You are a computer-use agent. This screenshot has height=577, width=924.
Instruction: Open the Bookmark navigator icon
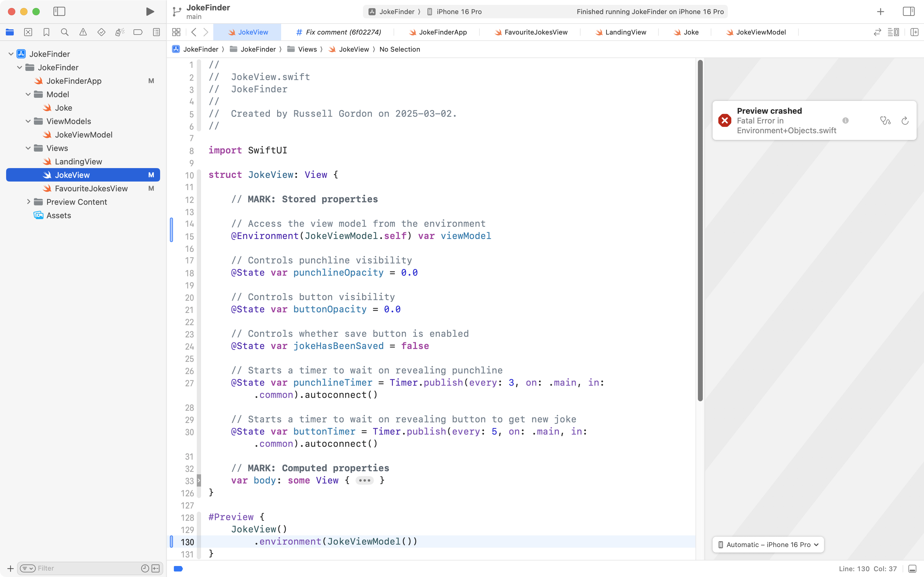(x=46, y=32)
